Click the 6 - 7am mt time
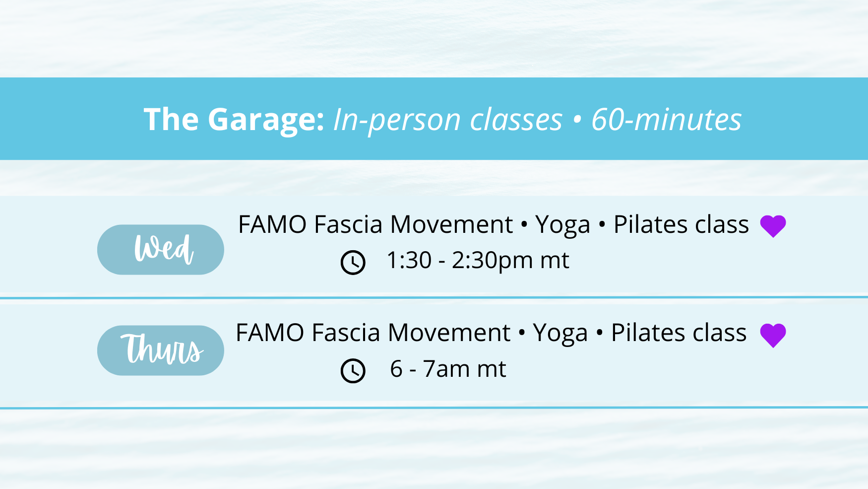Viewport: 868px width, 489px height. click(448, 369)
